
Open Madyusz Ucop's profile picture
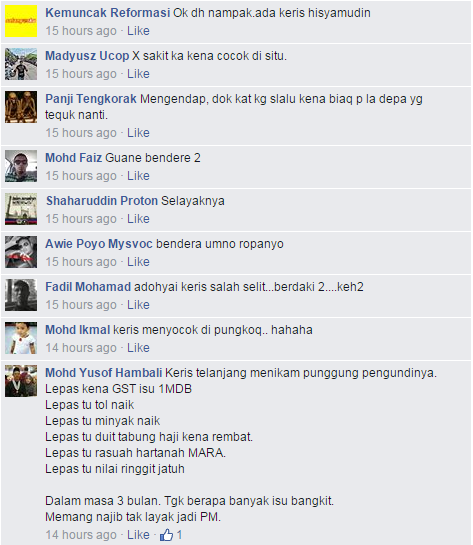pos(21,64)
